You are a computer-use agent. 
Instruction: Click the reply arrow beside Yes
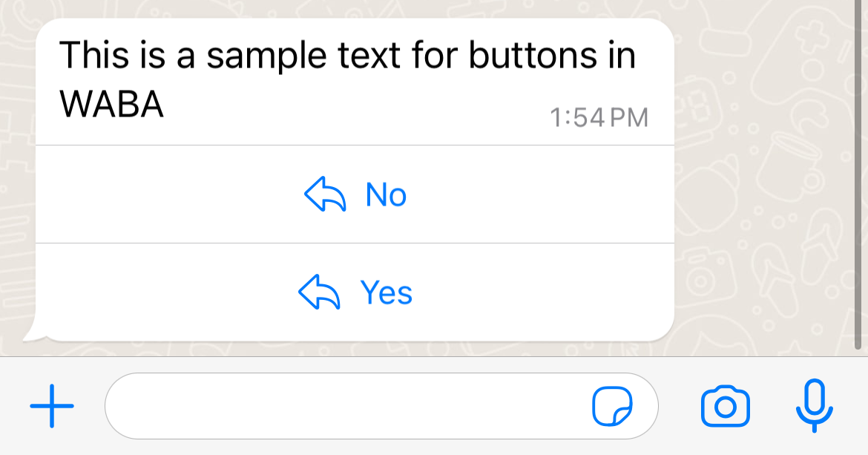point(319,292)
